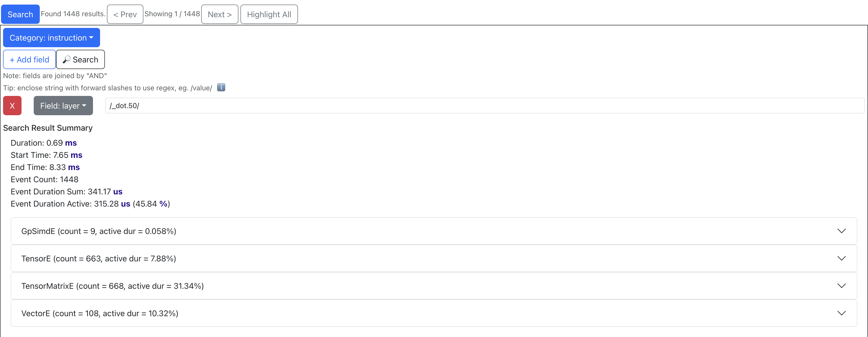Click chevron icon on TensorE row
The image size is (868, 337).
pyautogui.click(x=841, y=258)
